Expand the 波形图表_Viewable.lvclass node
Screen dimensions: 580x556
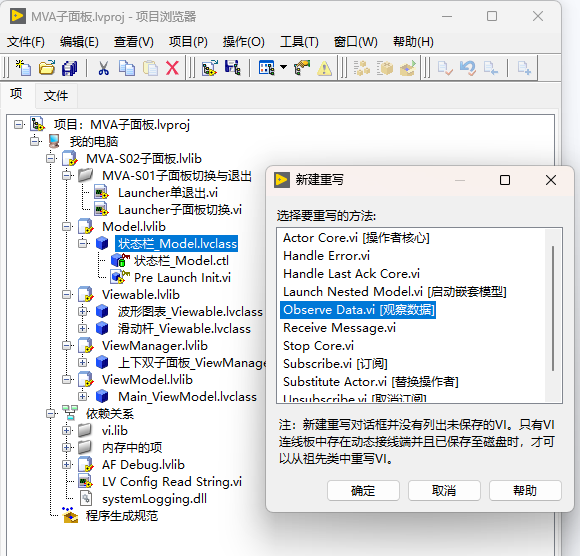coord(83,312)
